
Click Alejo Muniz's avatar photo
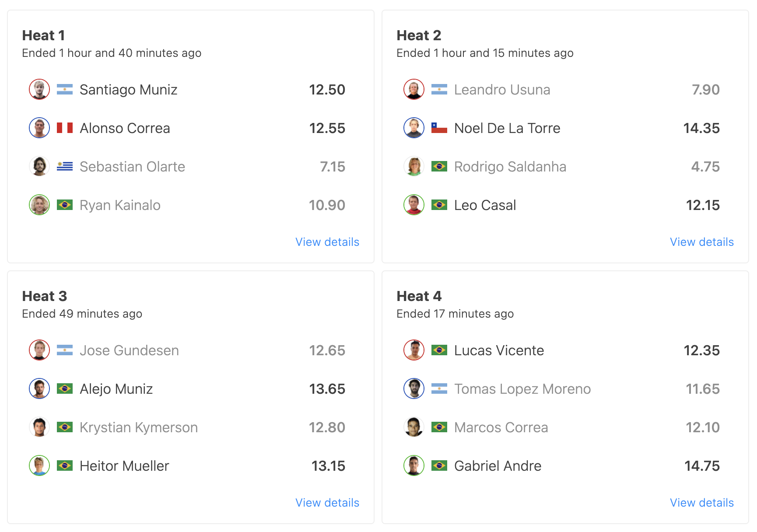click(39, 389)
